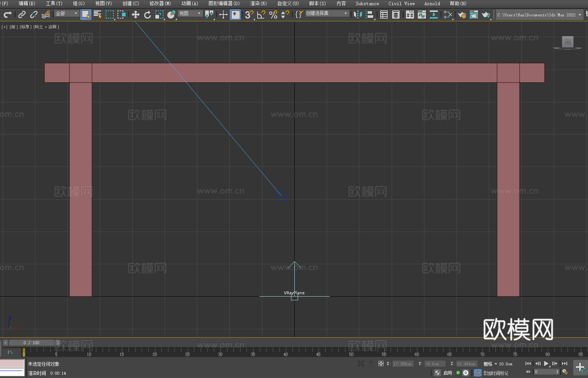Click the Unlink selection broken-chain icon
The width and height of the screenshot is (588, 378).
[x=34, y=14]
